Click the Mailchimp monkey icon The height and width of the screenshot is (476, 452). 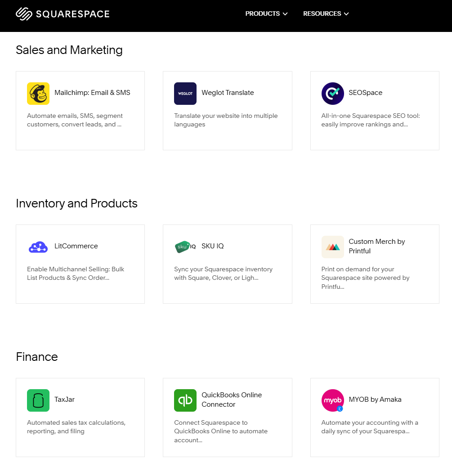(x=38, y=93)
